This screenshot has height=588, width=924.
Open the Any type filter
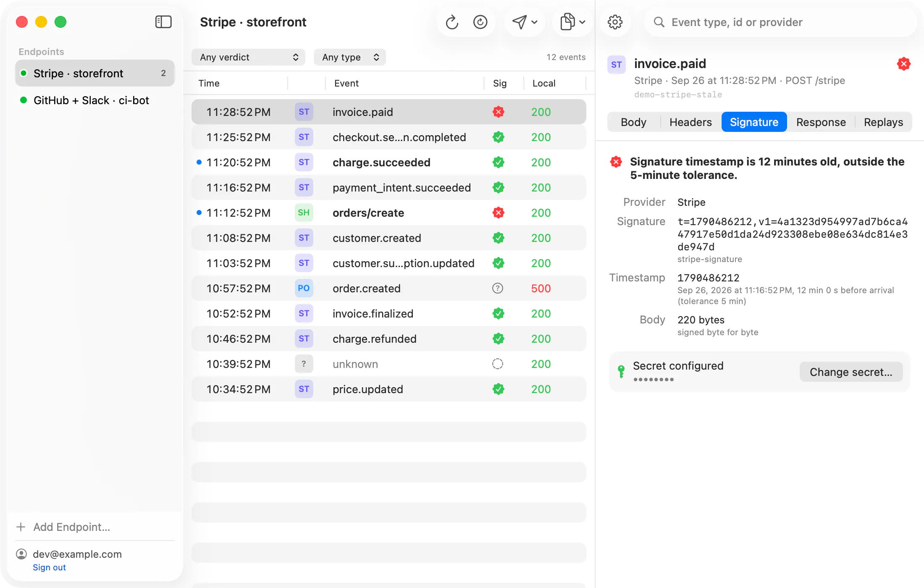pos(349,57)
